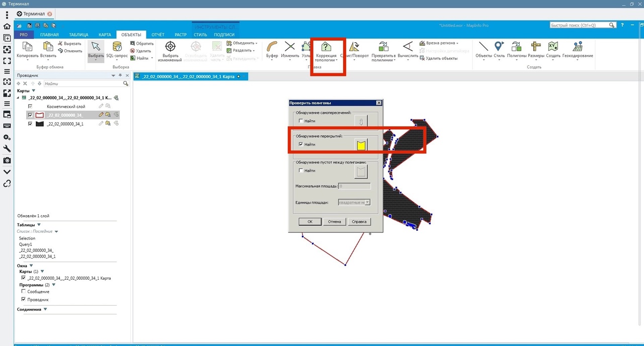This screenshot has width=644, height=346.
Task: Click Выбрать изменяемый target icon
Action: click(x=171, y=47)
